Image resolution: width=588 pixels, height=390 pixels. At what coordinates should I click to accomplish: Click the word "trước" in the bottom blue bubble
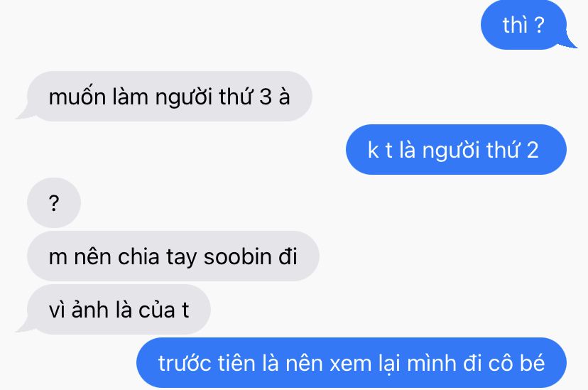point(185,362)
